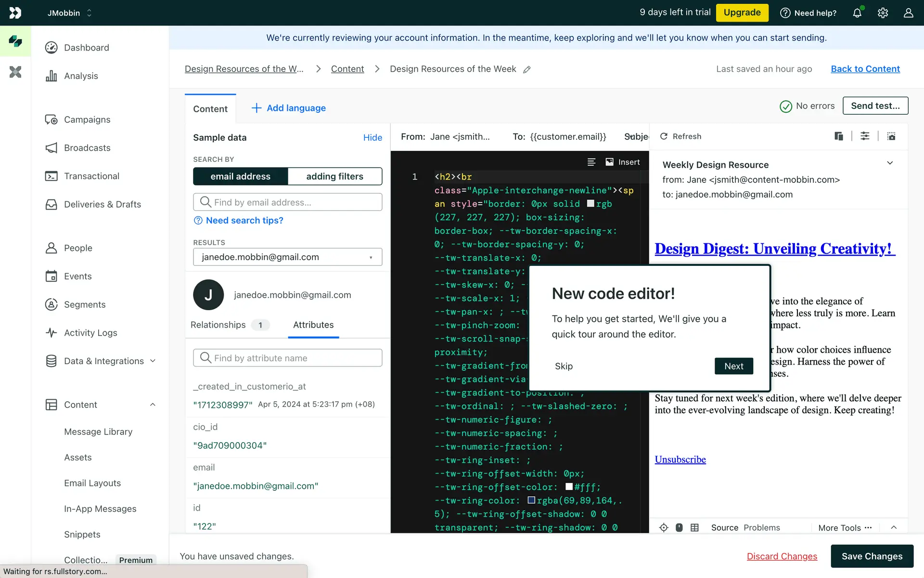Image resolution: width=924 pixels, height=578 pixels.
Task: Click the device preview icon
Action: pos(838,136)
